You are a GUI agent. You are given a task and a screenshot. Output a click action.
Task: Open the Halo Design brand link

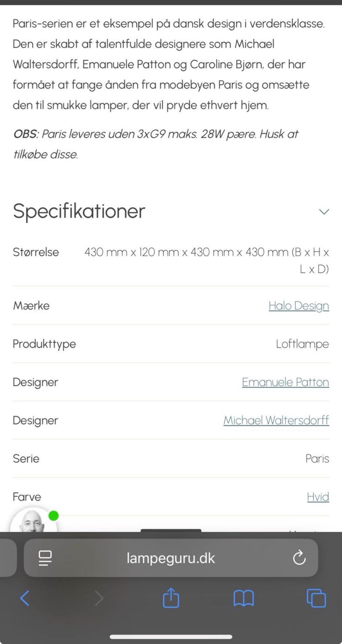click(x=299, y=306)
